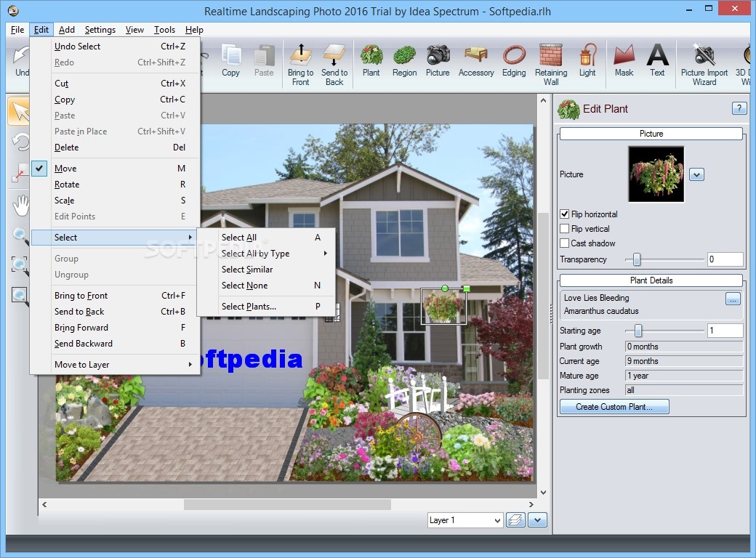This screenshot has width=756, height=558.
Task: Click the Starting age value field
Action: (x=725, y=331)
